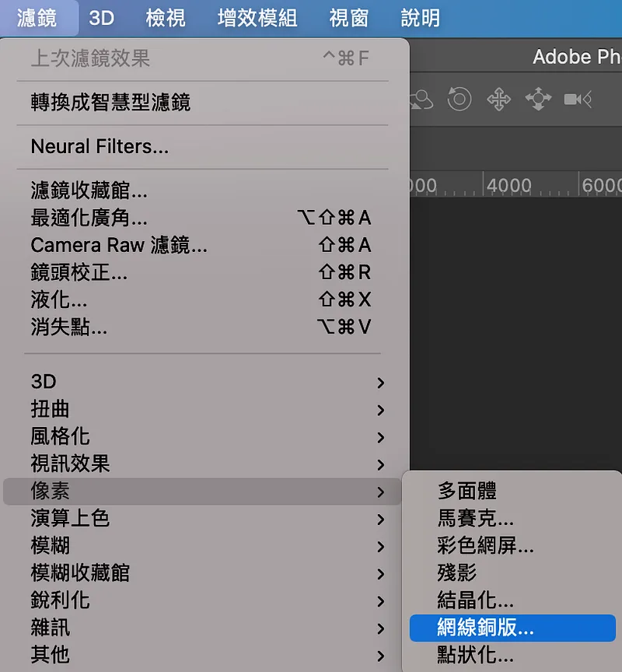Open 濾鏡收藏館...
Image resolution: width=622 pixels, height=672 pixels.
coord(204,191)
